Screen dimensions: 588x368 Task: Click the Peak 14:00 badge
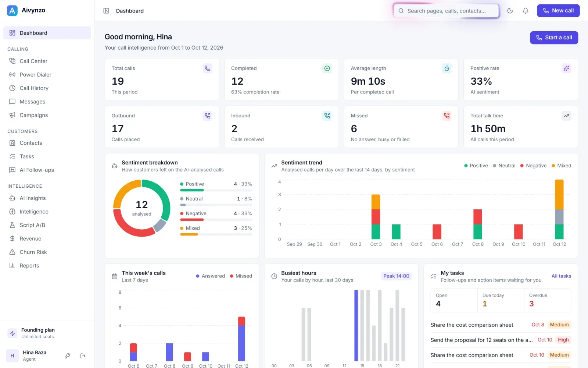(396, 276)
